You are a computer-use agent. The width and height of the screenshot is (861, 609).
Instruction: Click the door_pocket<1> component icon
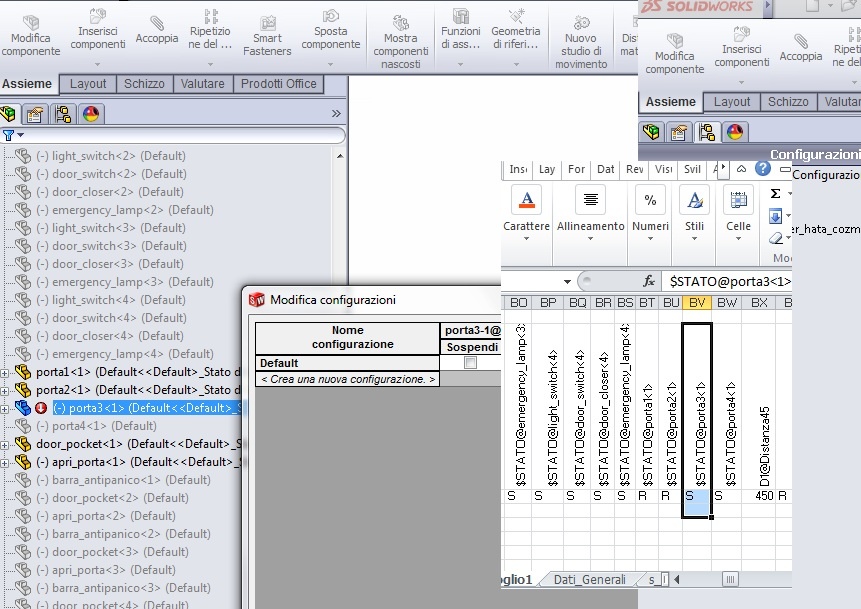23,444
